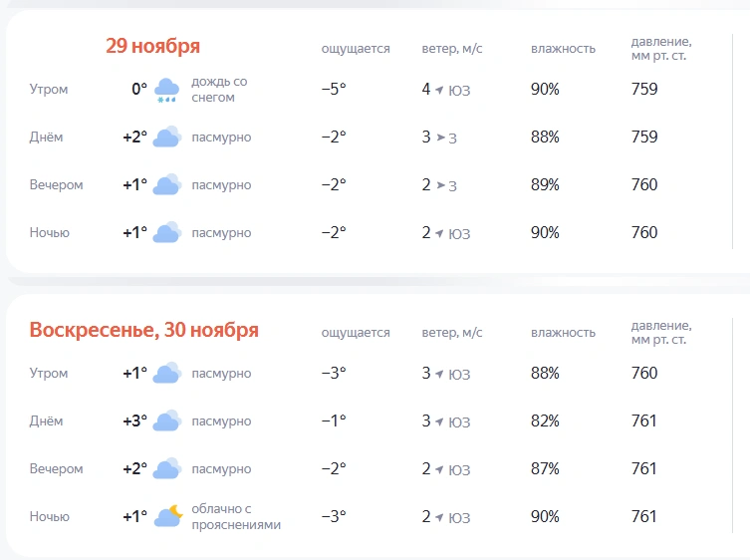
Task: Click the 'ощущается' column header in 29 ноября
Action: click(x=356, y=49)
